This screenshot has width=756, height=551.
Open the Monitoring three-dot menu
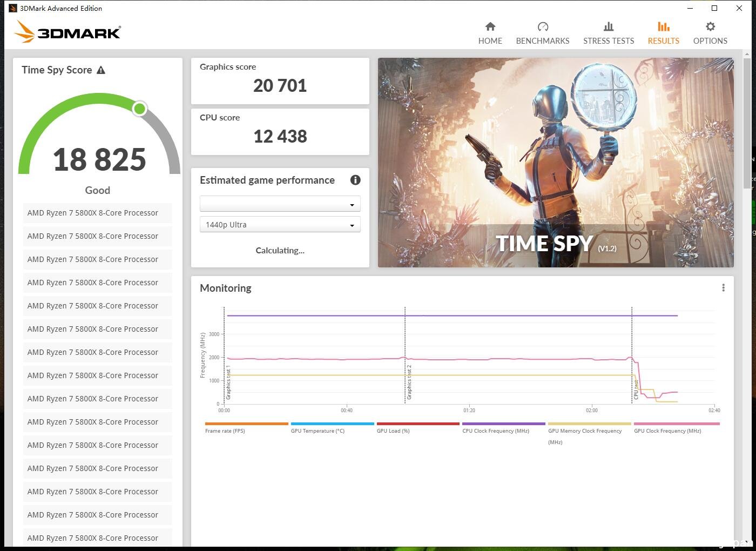723,288
